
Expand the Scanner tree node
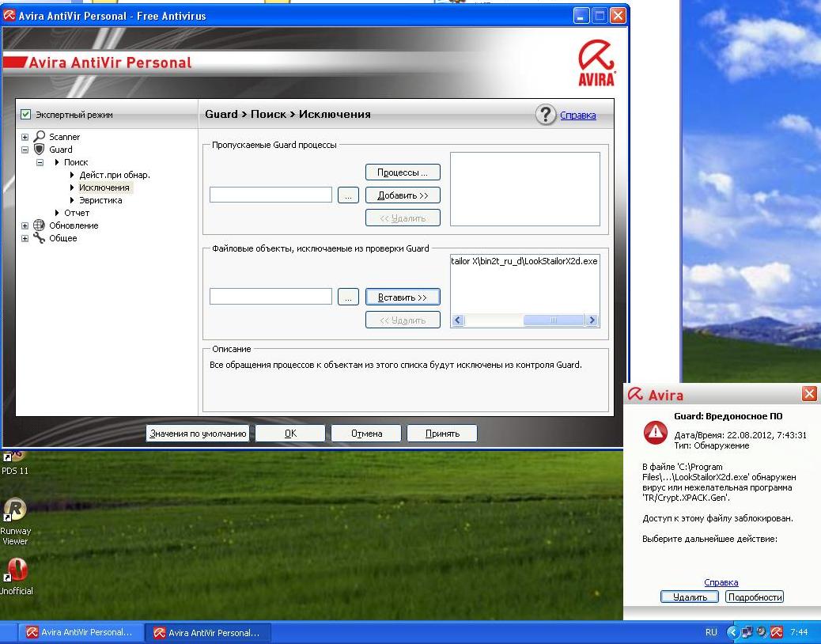coord(25,137)
